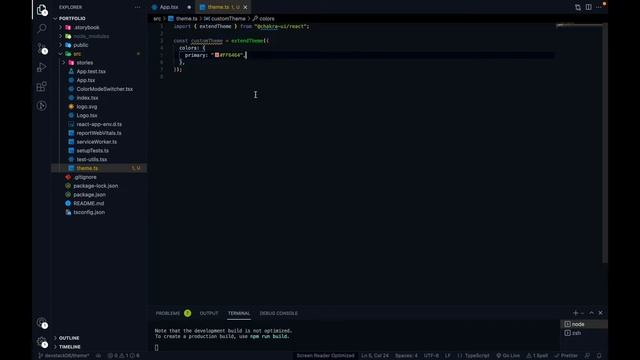Click the open changes icon in the editor toolbar
This screenshot has height=360, width=640.
point(578,7)
